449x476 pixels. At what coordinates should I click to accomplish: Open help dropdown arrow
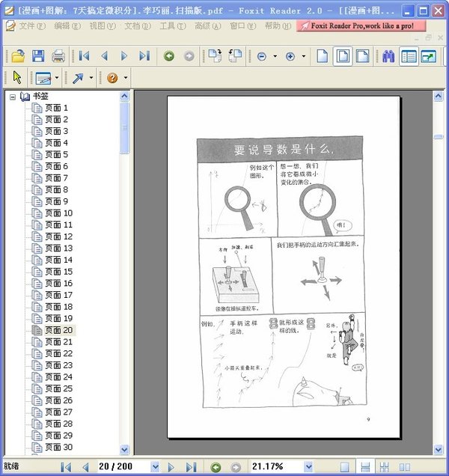pyautogui.click(x=126, y=78)
